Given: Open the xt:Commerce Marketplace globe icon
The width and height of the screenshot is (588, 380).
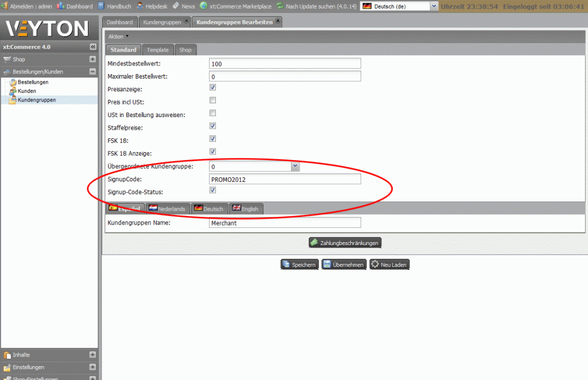Looking at the screenshot, I should pos(203,6).
